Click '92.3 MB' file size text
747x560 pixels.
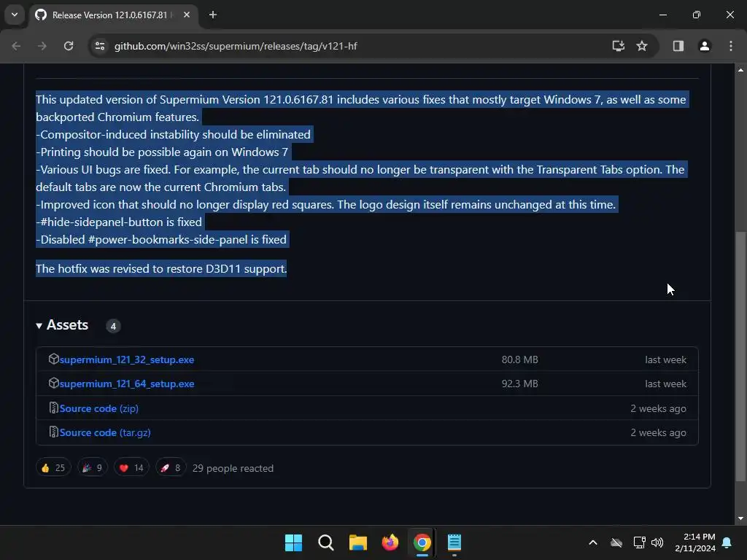(519, 384)
